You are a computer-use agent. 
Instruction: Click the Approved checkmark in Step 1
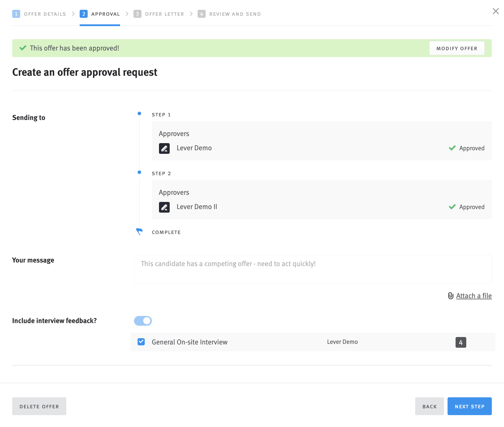(452, 148)
